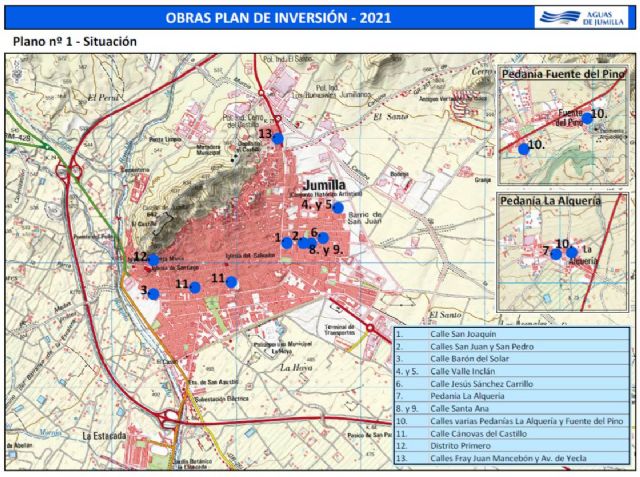Select the legend row Calle Cánovas del Castillo

(512, 433)
